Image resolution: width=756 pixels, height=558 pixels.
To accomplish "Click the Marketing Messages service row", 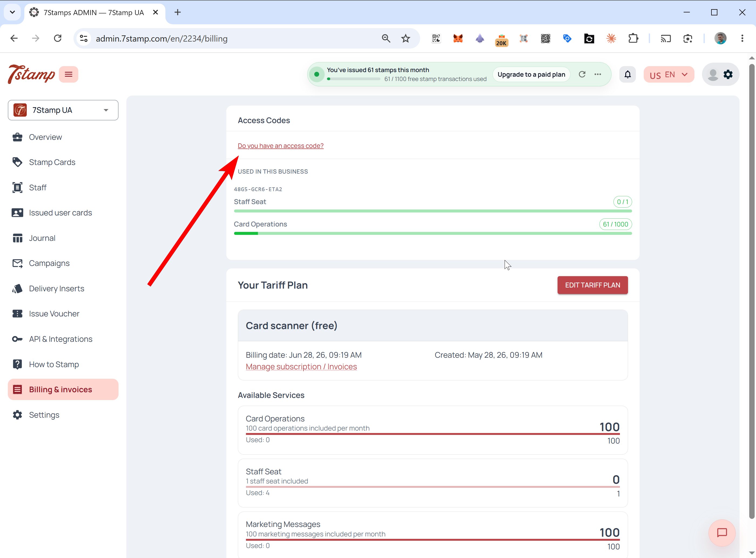I will tap(433, 535).
